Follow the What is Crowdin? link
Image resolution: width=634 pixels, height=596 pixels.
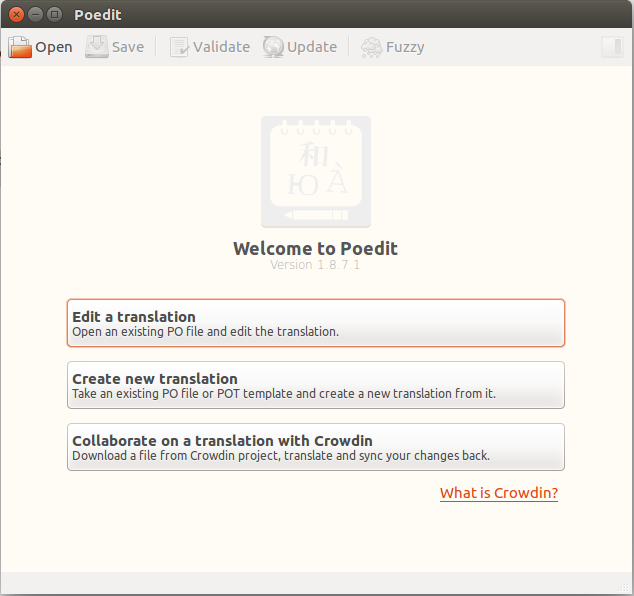point(498,493)
